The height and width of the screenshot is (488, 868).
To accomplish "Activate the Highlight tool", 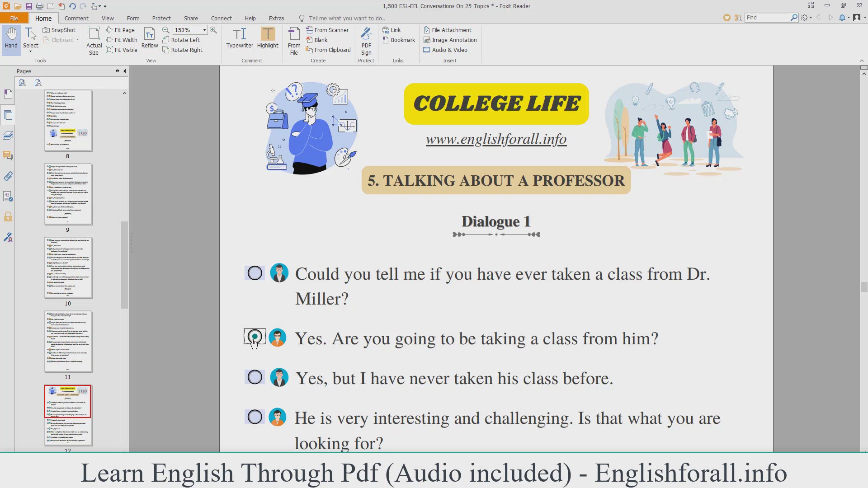I will click(x=268, y=38).
